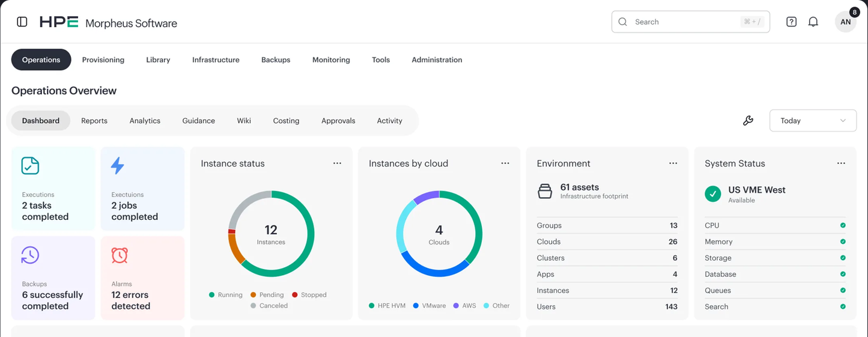
Task: Click the Users row showing 143
Action: pyautogui.click(x=607, y=306)
